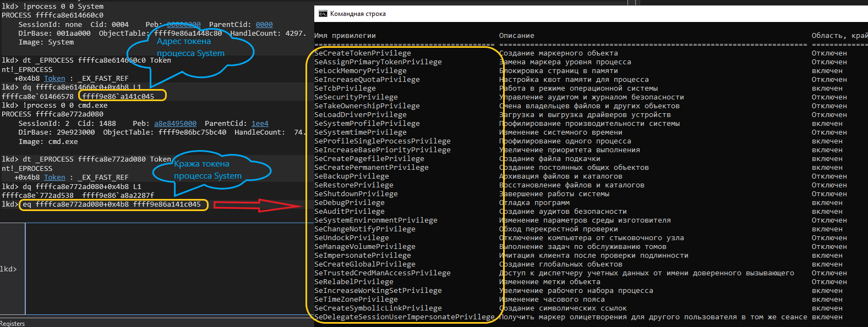The width and height of the screenshot is (868, 327).
Task: Click the eq ffffca8e772ad080+0x4b8 command line
Action: 114,204
